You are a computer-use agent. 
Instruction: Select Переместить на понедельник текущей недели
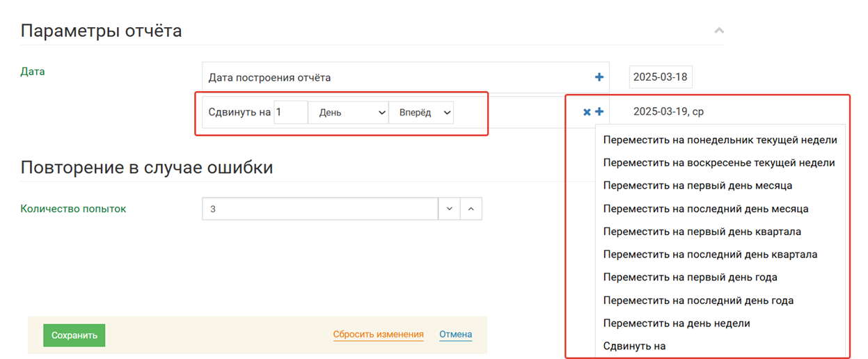(720, 140)
